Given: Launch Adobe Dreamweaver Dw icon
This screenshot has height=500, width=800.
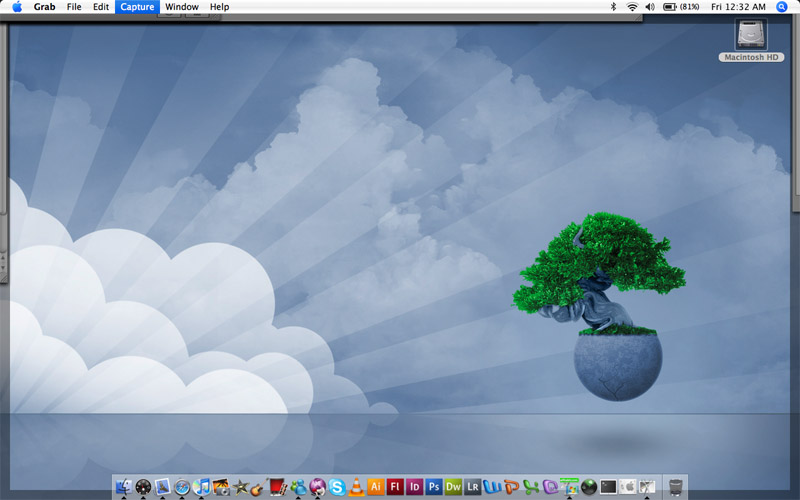Looking at the screenshot, I should point(453,487).
